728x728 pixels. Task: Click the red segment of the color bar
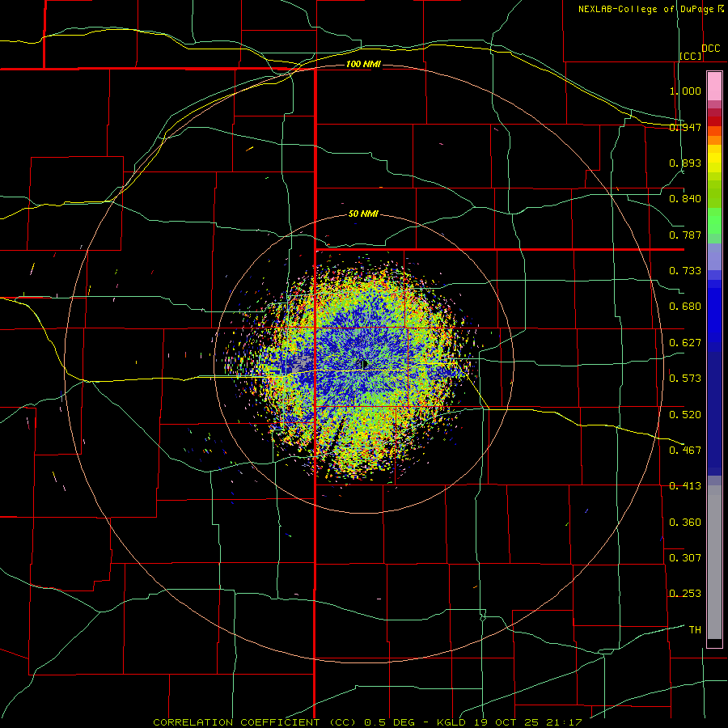tap(714, 121)
